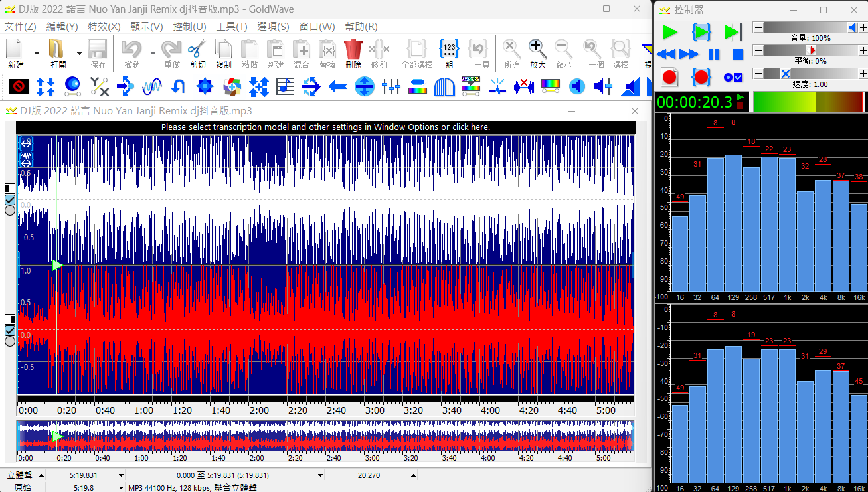Open the dropdown arrow next to 新建
Image resolution: width=868 pixels, height=492 pixels.
[37, 54]
